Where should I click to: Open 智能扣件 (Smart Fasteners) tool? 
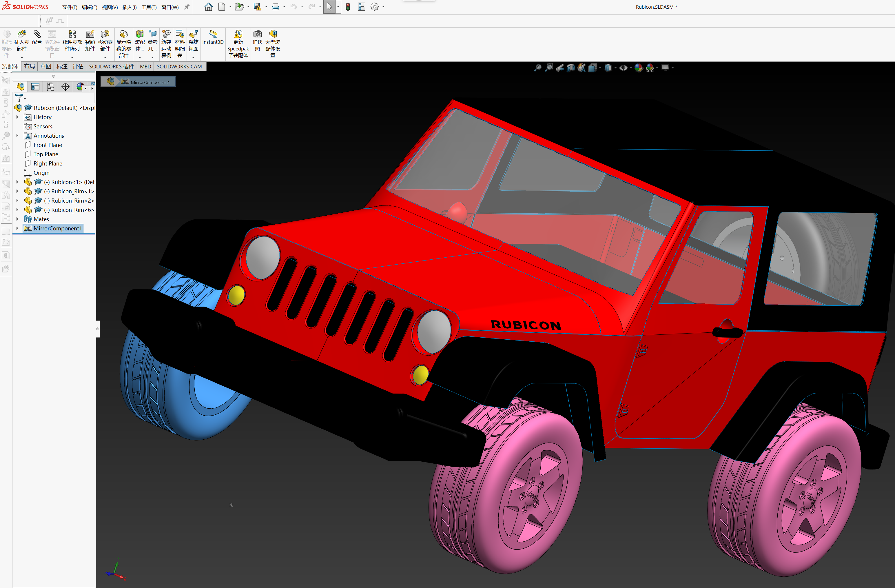(90, 41)
